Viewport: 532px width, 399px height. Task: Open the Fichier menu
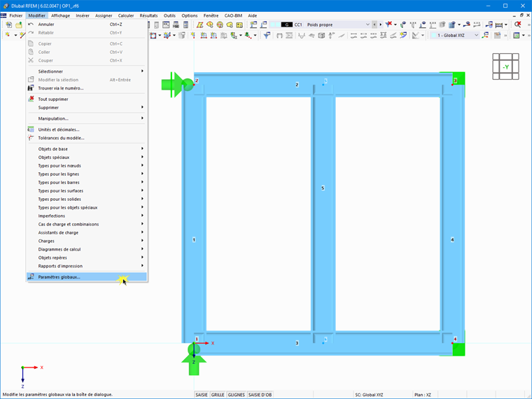16,15
